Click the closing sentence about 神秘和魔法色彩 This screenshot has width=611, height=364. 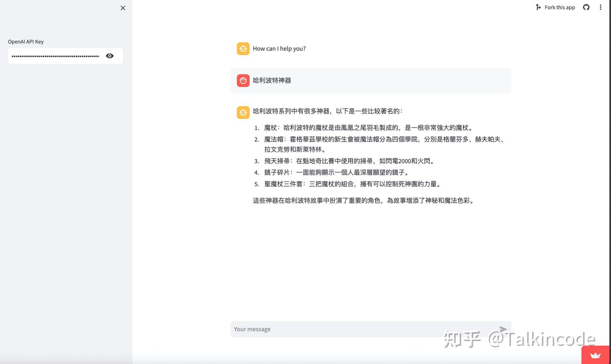pos(363,200)
